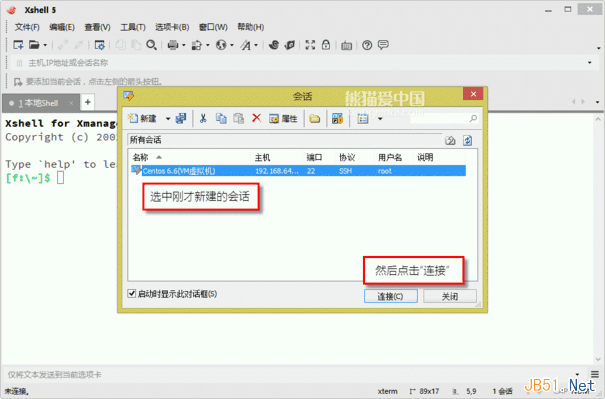Click the 关闭 button
The width and height of the screenshot is (605, 399).
coord(450,296)
